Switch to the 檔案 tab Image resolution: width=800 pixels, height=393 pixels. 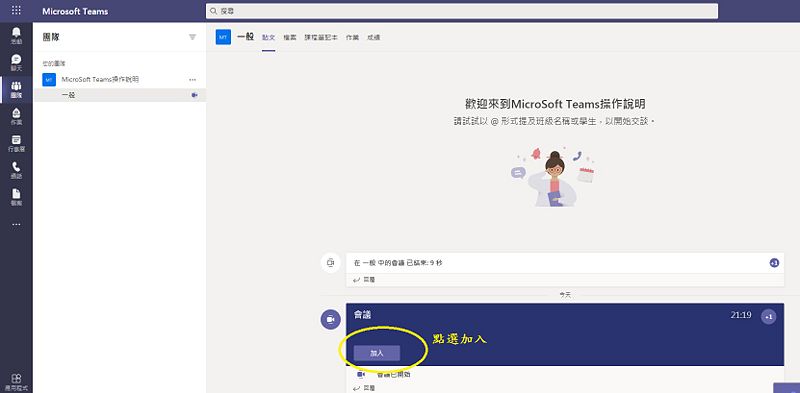(290, 37)
